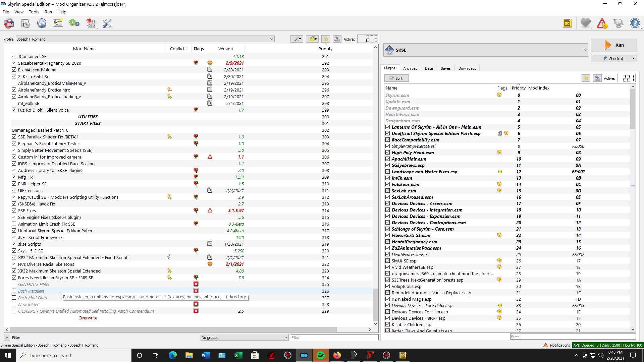Click the mod list horizontal scrollbar
The image size is (644, 362).
[x=173, y=329]
